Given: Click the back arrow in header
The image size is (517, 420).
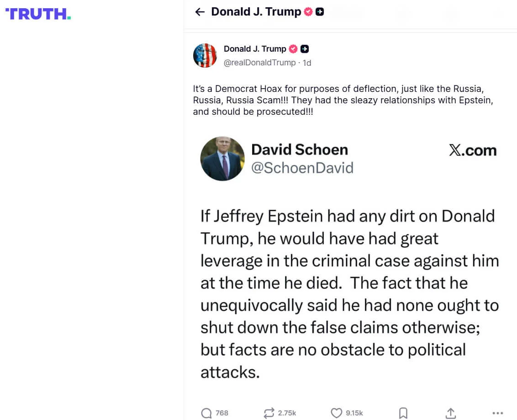Looking at the screenshot, I should [x=200, y=12].
